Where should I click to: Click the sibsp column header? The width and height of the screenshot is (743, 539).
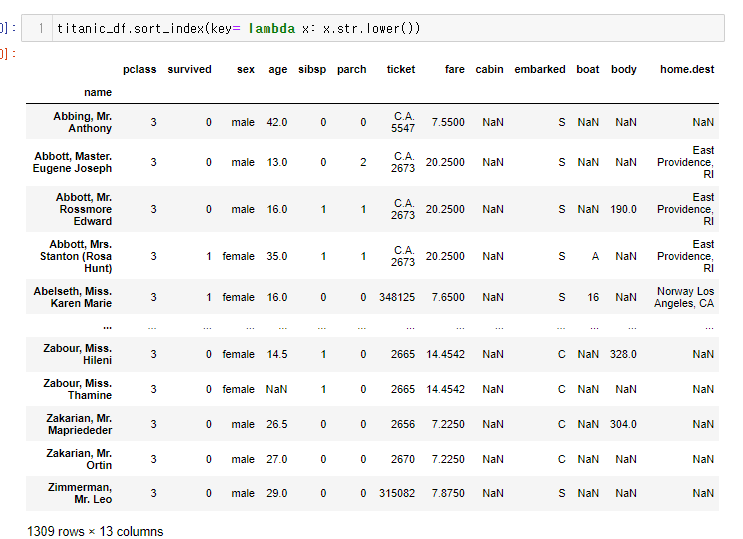click(312, 70)
